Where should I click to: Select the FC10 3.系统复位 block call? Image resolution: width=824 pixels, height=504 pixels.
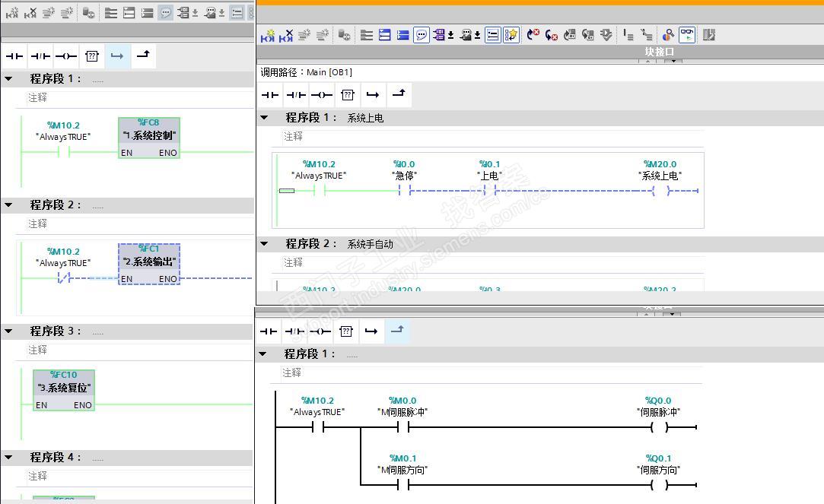coord(64,390)
